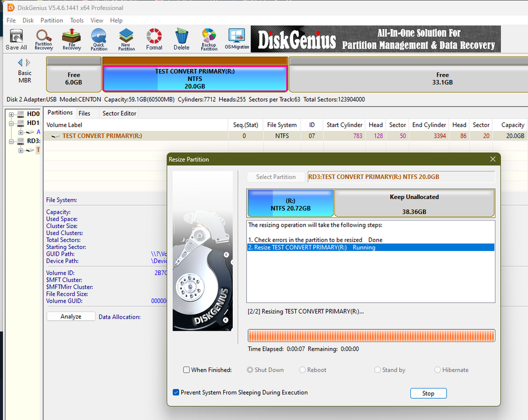Click the Start Cylinder column header
528x420 pixels.
click(x=345, y=125)
